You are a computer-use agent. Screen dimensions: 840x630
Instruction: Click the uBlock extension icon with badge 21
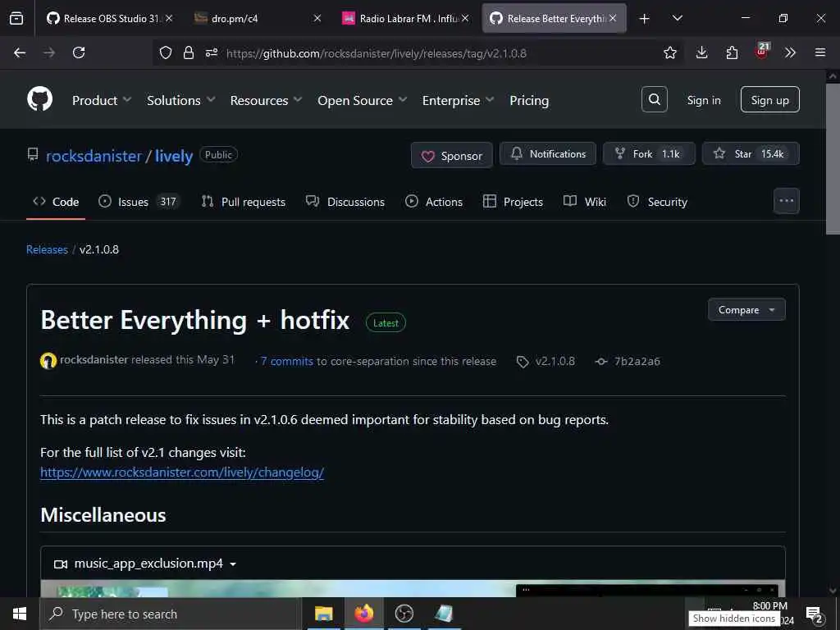[762, 52]
